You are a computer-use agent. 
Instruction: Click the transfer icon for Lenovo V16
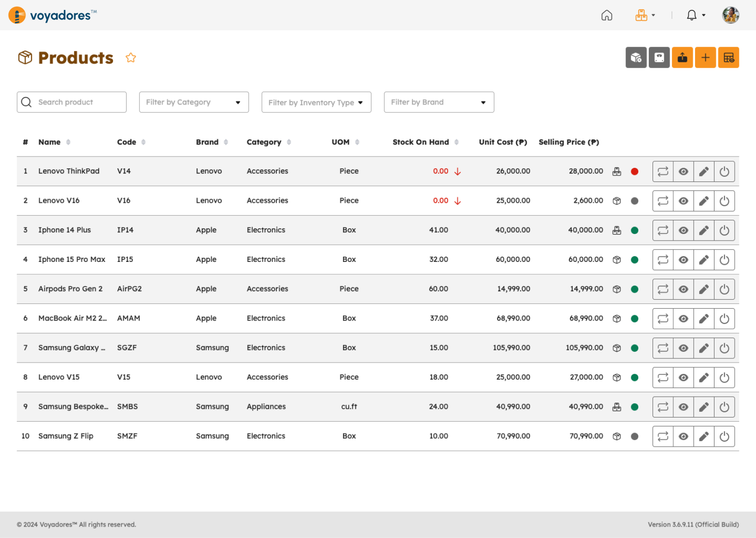[x=663, y=201]
